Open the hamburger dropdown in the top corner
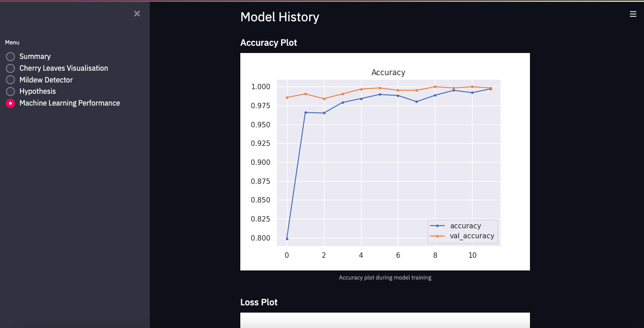The width and height of the screenshot is (644, 328). tap(633, 14)
